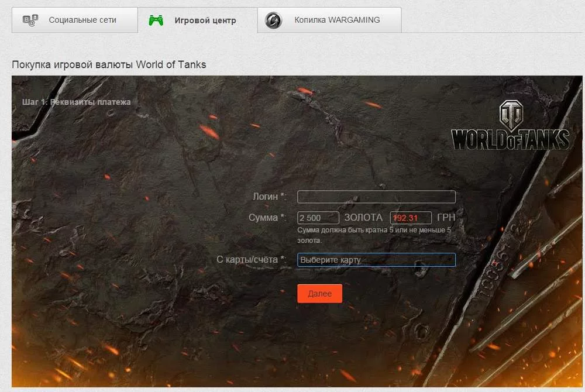Image resolution: width=585 pixels, height=392 pixels.
Task: Click the World of Tanks logo
Action: click(x=510, y=125)
